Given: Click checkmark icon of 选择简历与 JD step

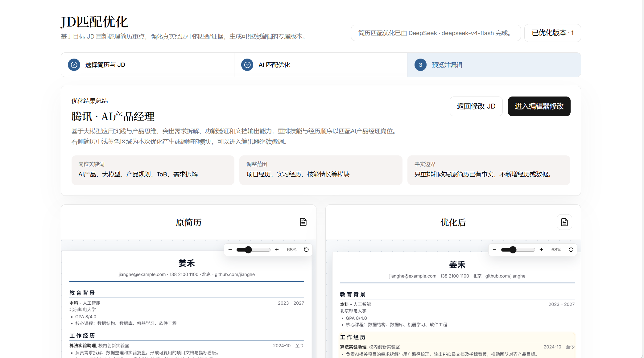Looking at the screenshot, I should pyautogui.click(x=74, y=65).
